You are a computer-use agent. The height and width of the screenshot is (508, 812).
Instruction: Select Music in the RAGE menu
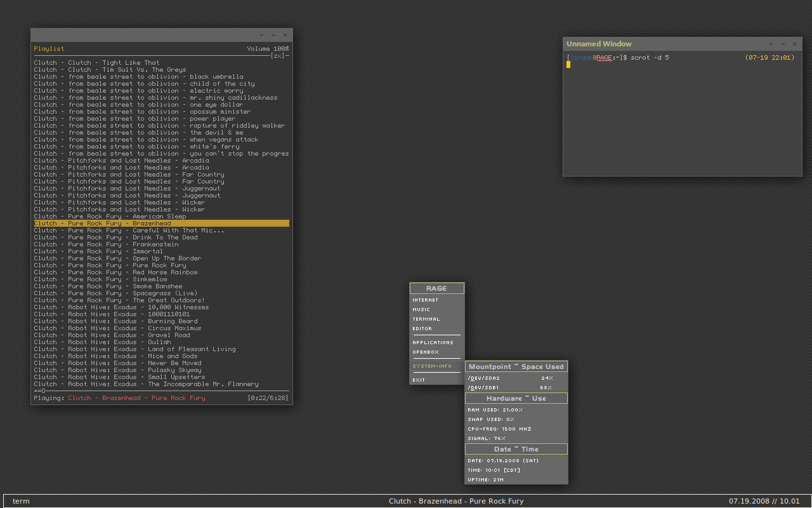(x=421, y=309)
